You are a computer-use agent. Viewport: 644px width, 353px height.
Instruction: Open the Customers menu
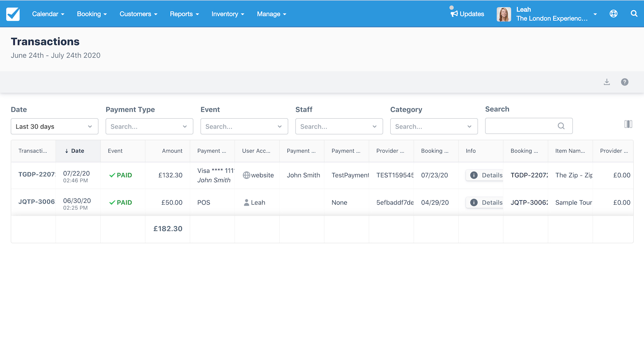point(138,14)
